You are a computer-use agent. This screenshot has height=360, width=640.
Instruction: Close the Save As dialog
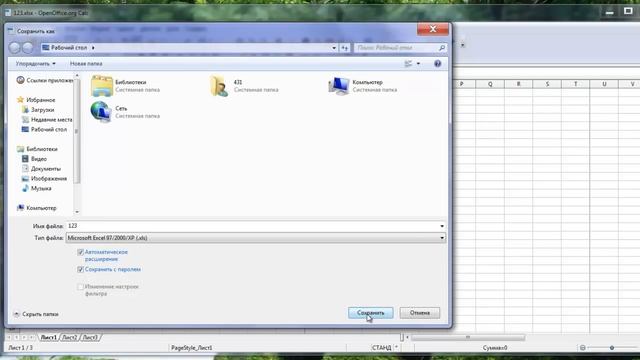[x=433, y=29]
